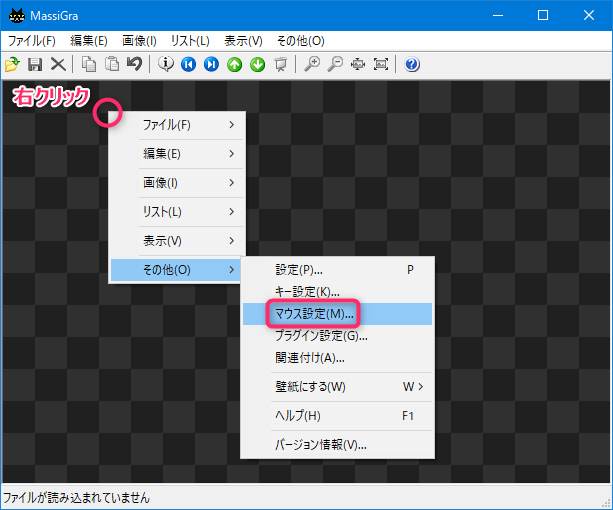Open ファイル(F) in the menu bar

[32, 41]
